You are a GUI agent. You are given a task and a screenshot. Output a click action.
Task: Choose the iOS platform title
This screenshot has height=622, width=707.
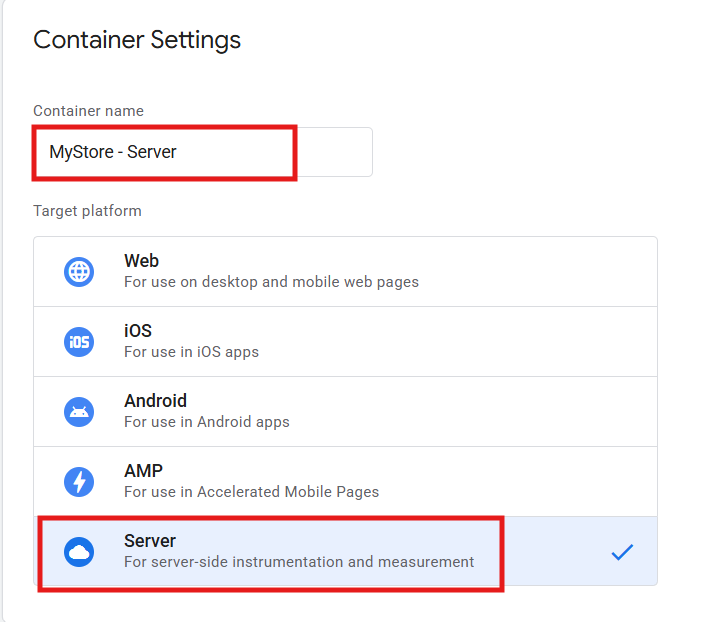pyautogui.click(x=138, y=331)
